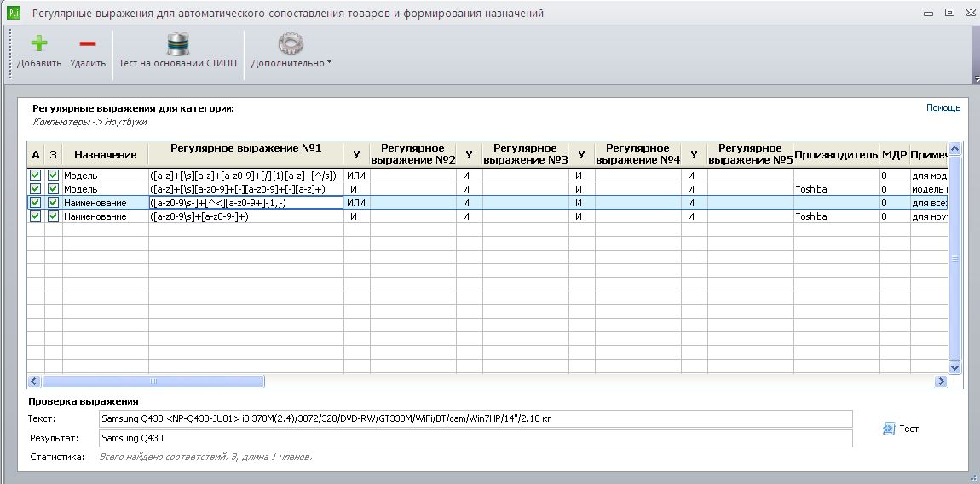The width and height of the screenshot is (980, 484).
Task: Click horizontal scrollbar right arrow
Action: click(x=941, y=381)
